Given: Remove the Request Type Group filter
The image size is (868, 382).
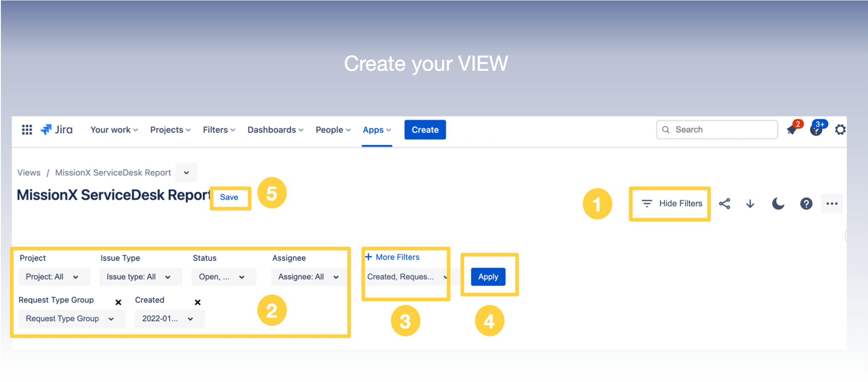Looking at the screenshot, I should point(118,302).
